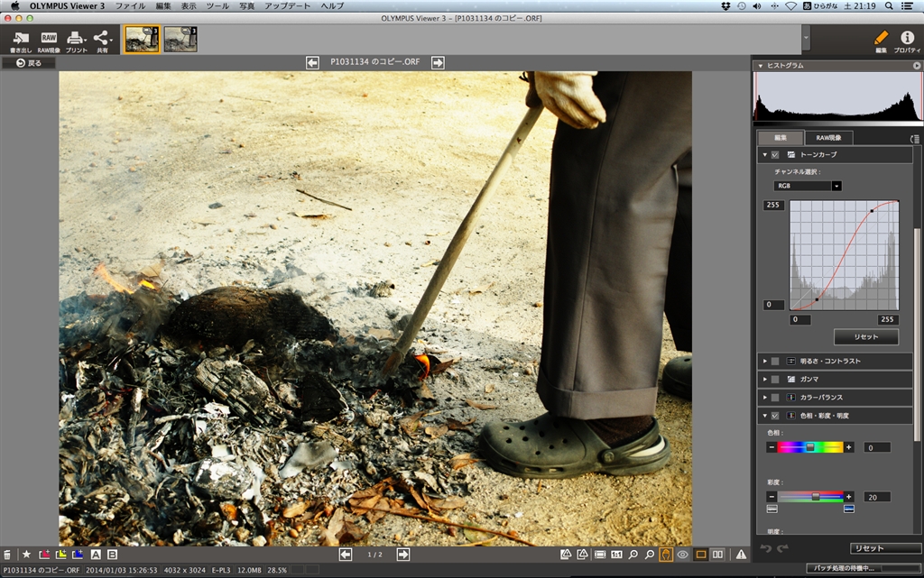Disable the トーンカーブ checkbox

point(775,155)
